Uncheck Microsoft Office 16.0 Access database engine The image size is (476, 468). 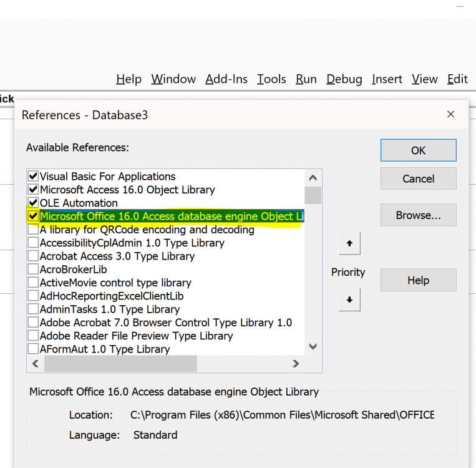point(33,217)
